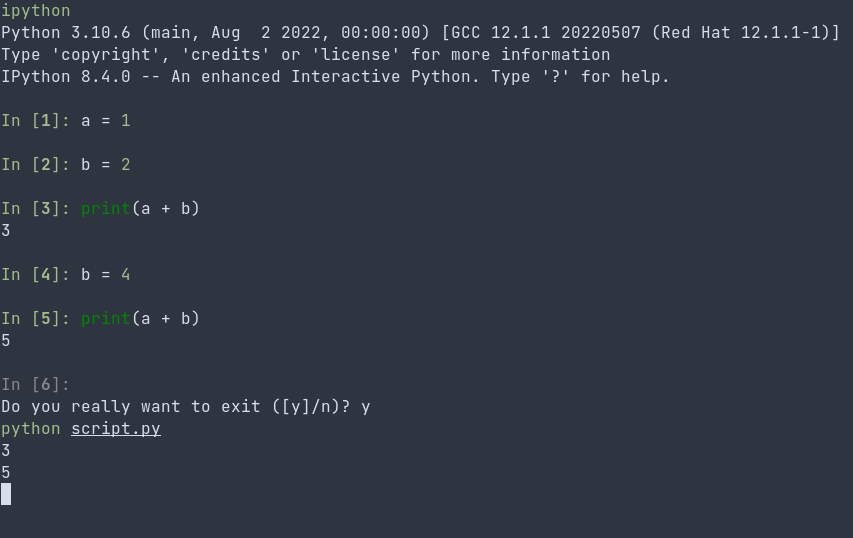Click the output 5 under In [5]
This screenshot has width=853, height=538.
[x=6, y=341]
